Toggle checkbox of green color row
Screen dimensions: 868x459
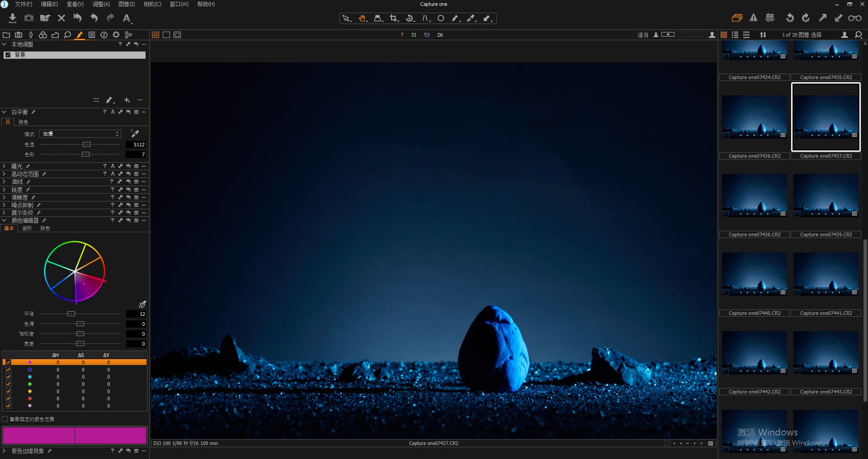(8, 384)
